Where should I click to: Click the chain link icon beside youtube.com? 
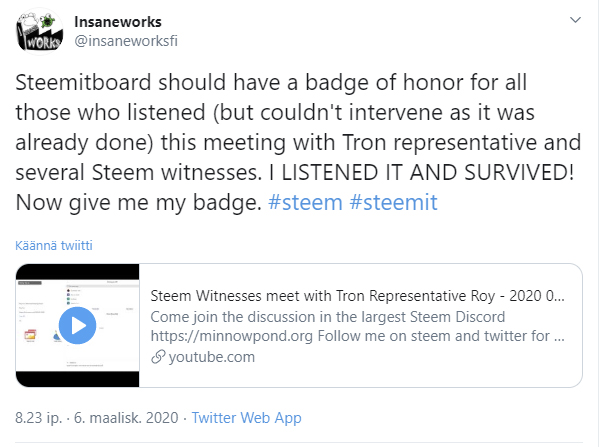[158, 357]
